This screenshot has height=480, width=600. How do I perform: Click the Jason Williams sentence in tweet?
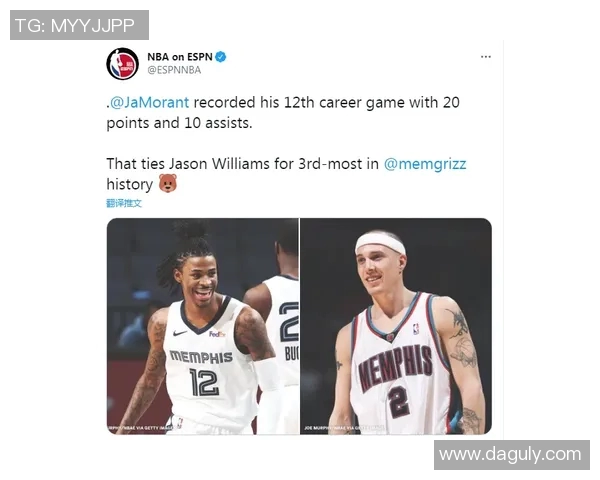click(x=286, y=174)
